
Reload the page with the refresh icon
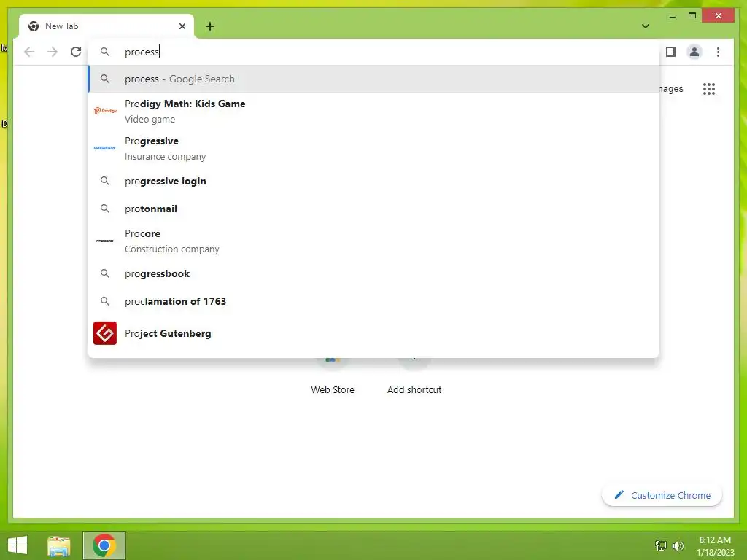tap(76, 52)
